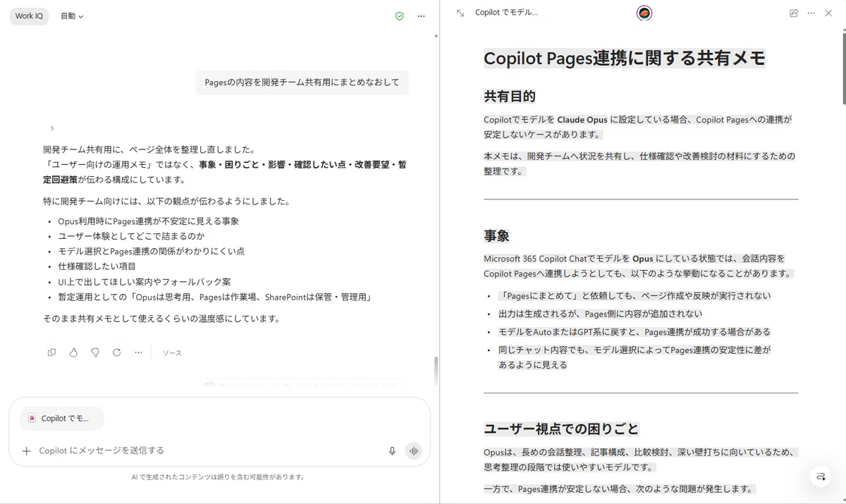Click bullet 仕様確認したい項目
This screenshot has width=846, height=504.
coord(97,266)
